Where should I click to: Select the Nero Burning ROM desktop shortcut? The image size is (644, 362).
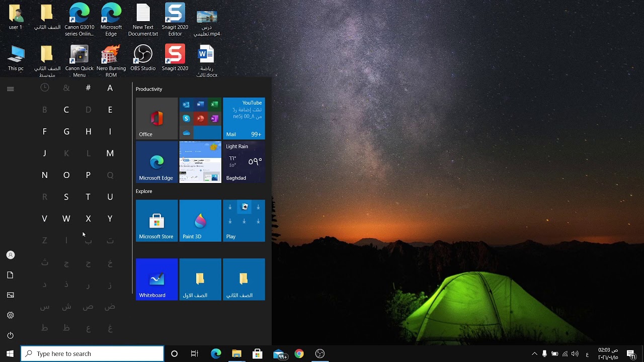pos(111,61)
